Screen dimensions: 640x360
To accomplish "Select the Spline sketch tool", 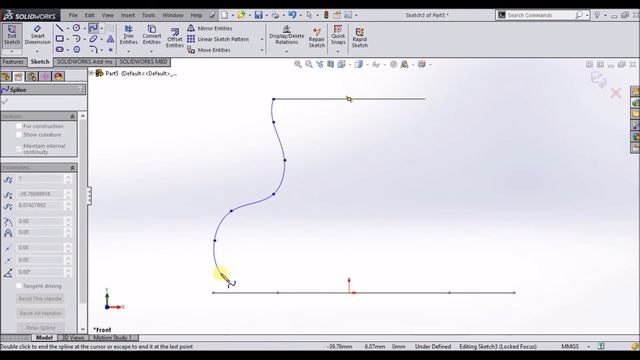I will click(x=93, y=28).
